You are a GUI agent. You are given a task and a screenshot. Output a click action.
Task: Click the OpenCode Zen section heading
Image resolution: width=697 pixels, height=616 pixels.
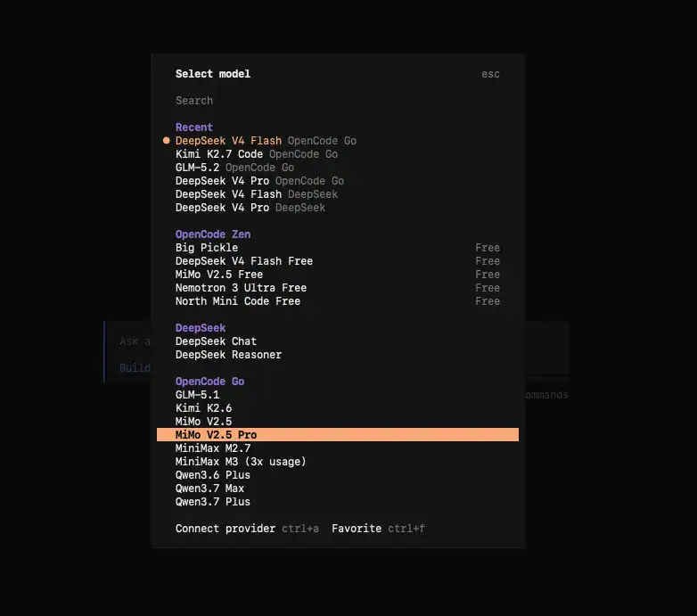click(x=212, y=234)
